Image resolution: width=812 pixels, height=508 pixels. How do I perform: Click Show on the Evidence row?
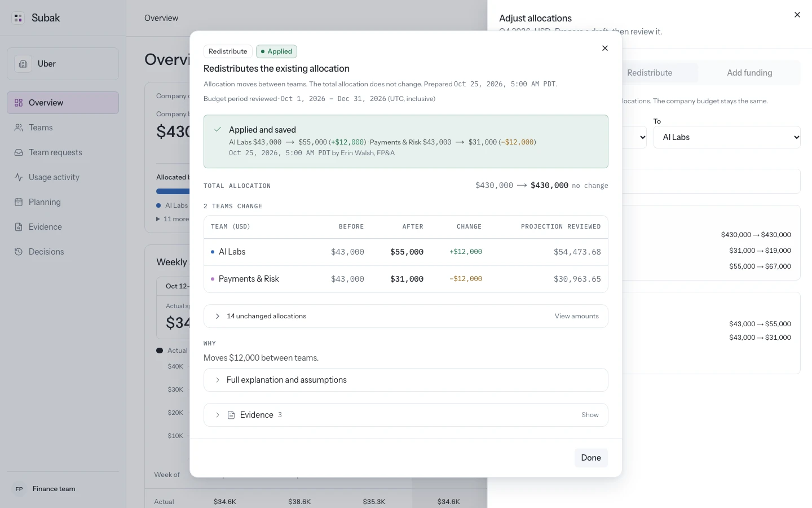point(590,415)
